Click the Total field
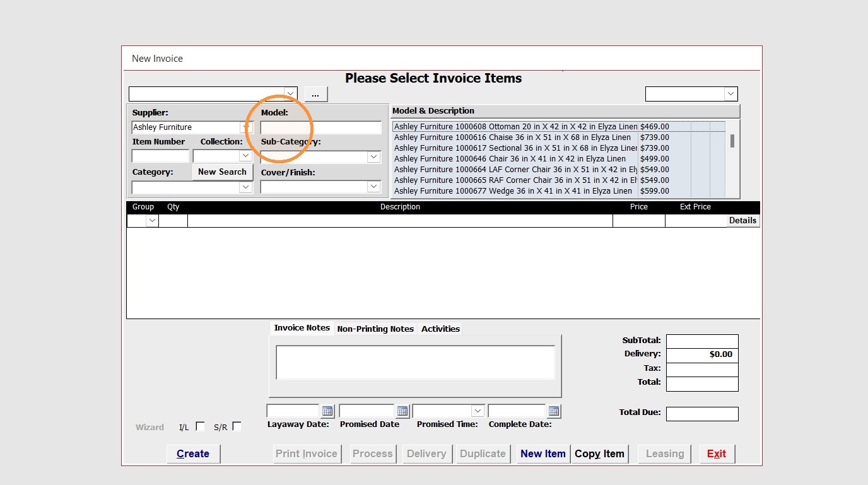 [702, 383]
